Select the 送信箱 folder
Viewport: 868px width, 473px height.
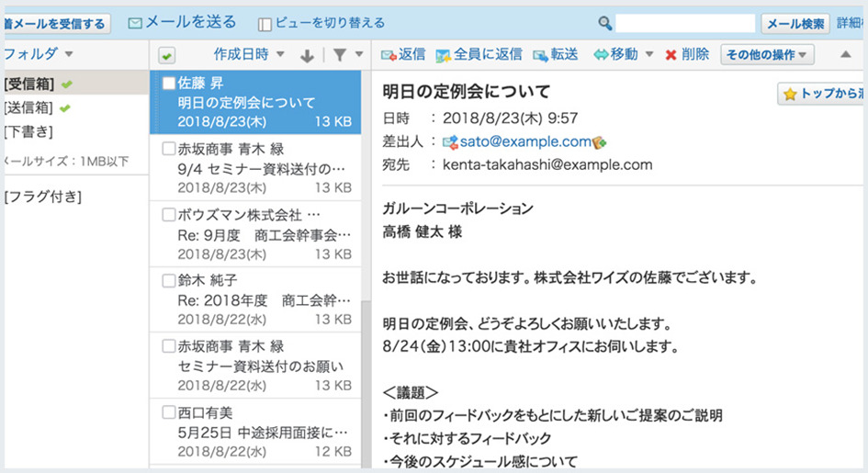(29, 108)
